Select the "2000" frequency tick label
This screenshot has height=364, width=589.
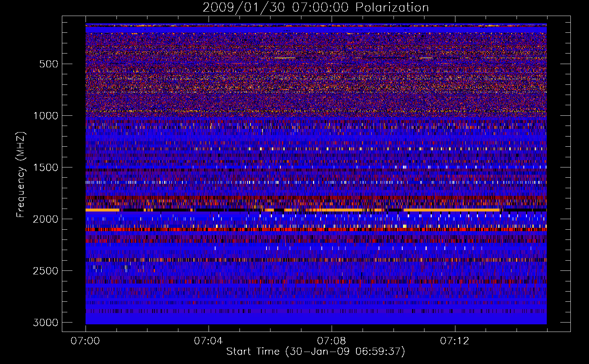click(x=46, y=219)
